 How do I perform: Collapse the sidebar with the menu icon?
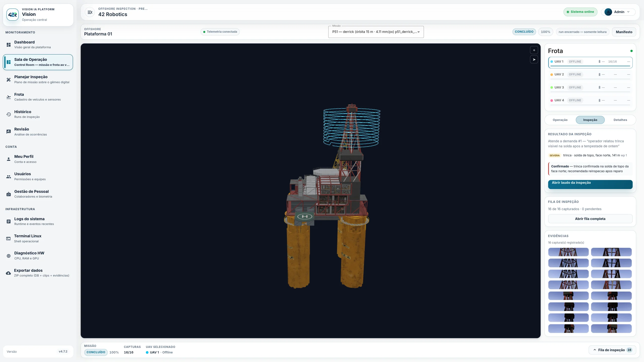click(90, 12)
